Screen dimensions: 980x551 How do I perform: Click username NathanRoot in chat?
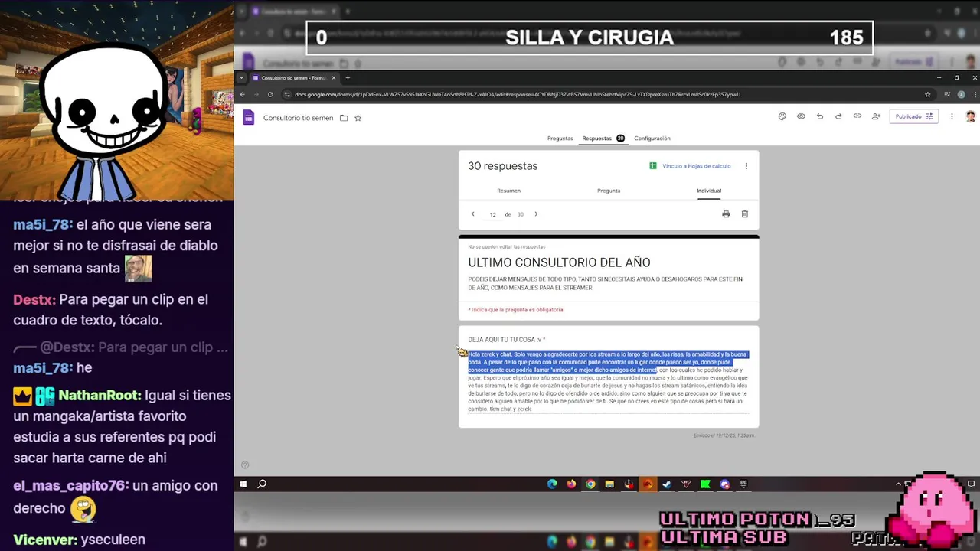pos(100,396)
